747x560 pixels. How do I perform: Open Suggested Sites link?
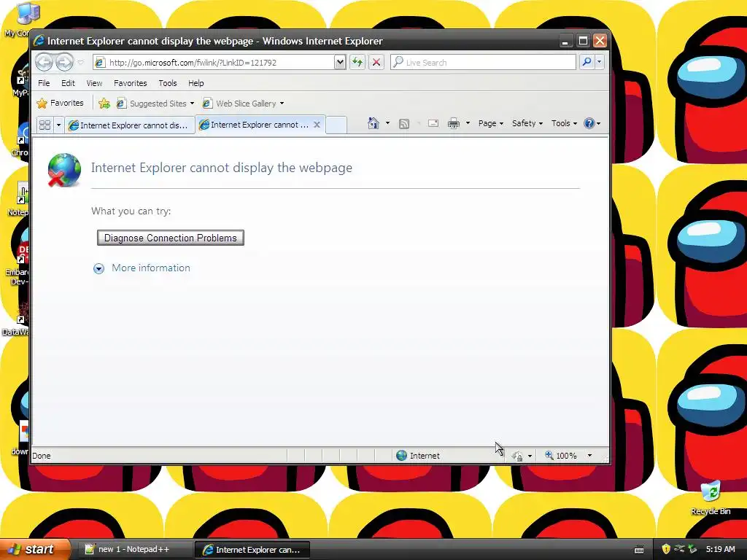point(155,104)
